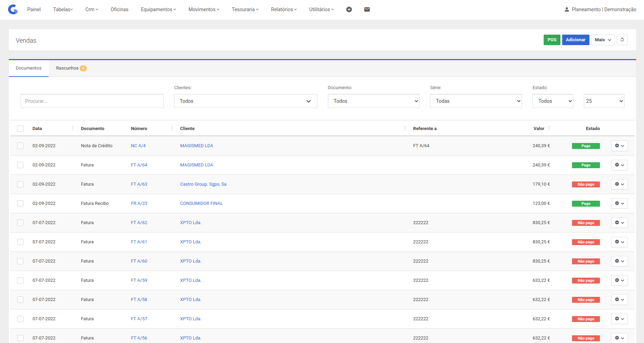Click the plus circle icon in navbar

(x=349, y=9)
